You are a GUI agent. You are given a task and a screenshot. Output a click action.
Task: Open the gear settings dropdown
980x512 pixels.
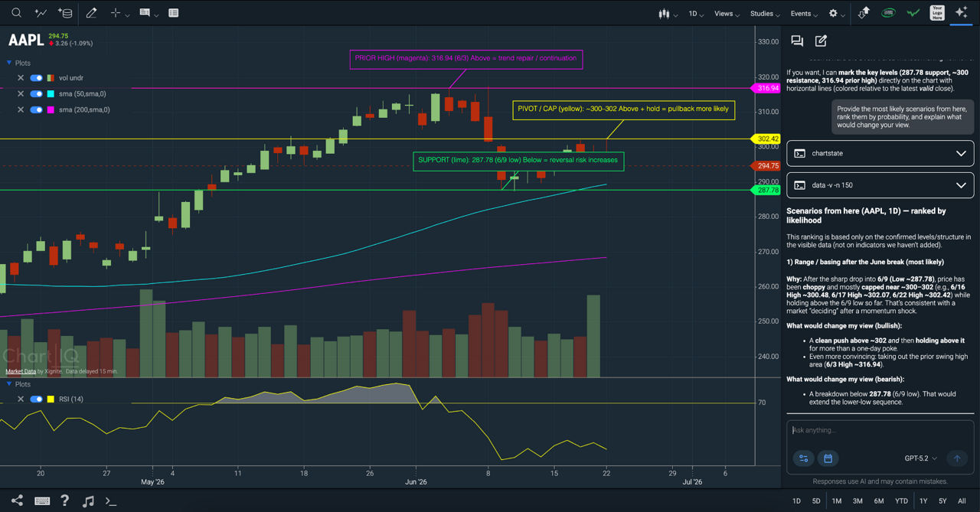coord(837,13)
